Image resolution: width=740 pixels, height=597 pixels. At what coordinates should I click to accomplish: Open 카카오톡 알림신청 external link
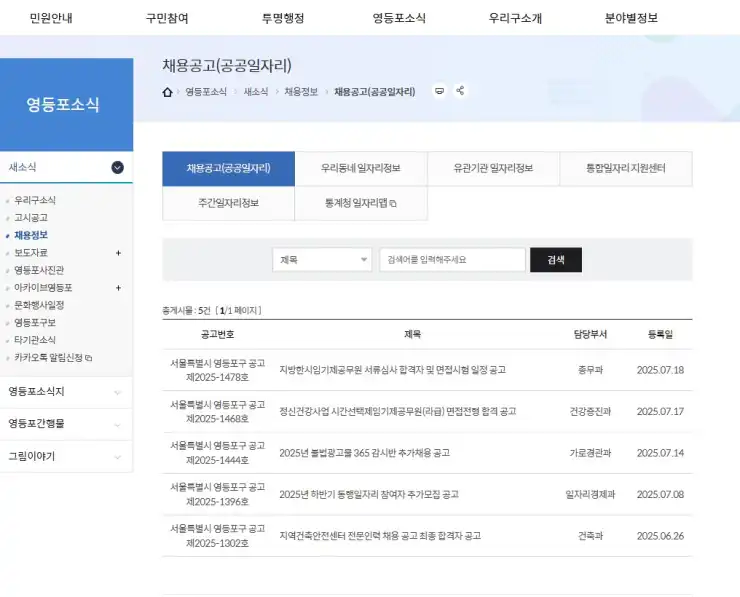[53, 358]
